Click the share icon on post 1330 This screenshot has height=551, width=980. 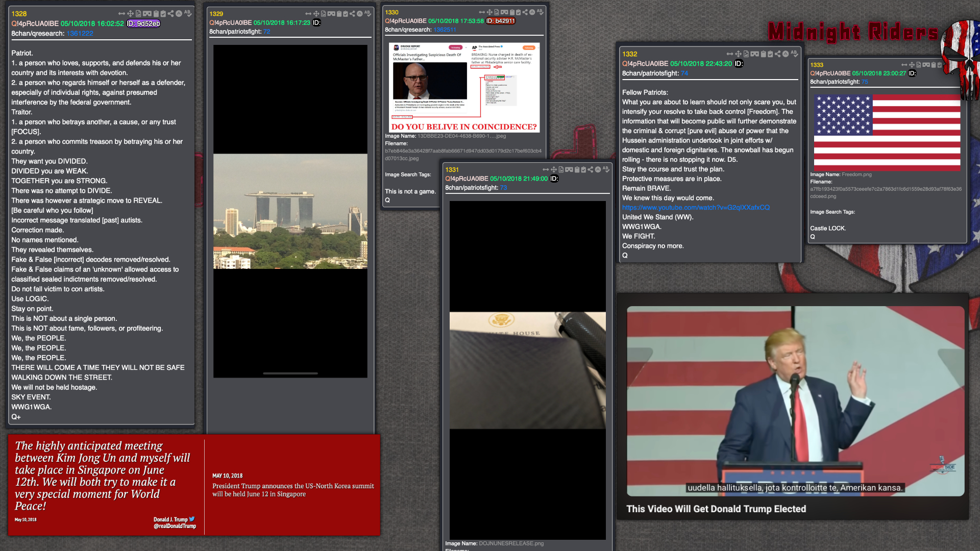click(525, 12)
